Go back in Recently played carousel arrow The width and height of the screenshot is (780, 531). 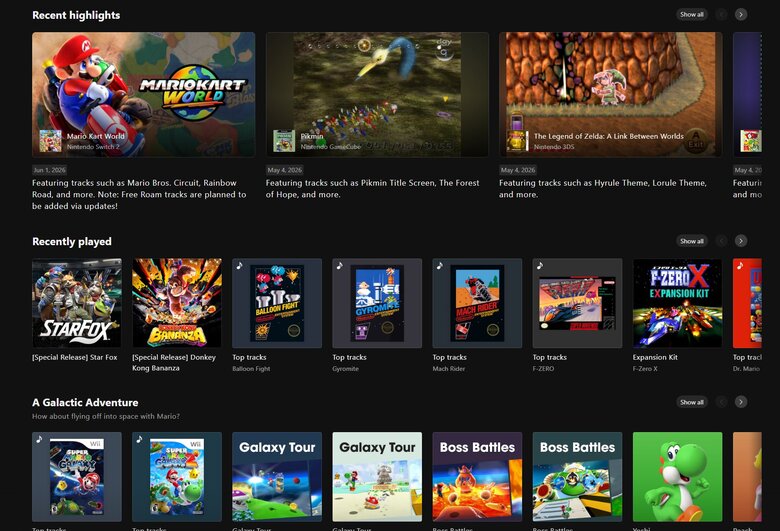[x=721, y=241]
